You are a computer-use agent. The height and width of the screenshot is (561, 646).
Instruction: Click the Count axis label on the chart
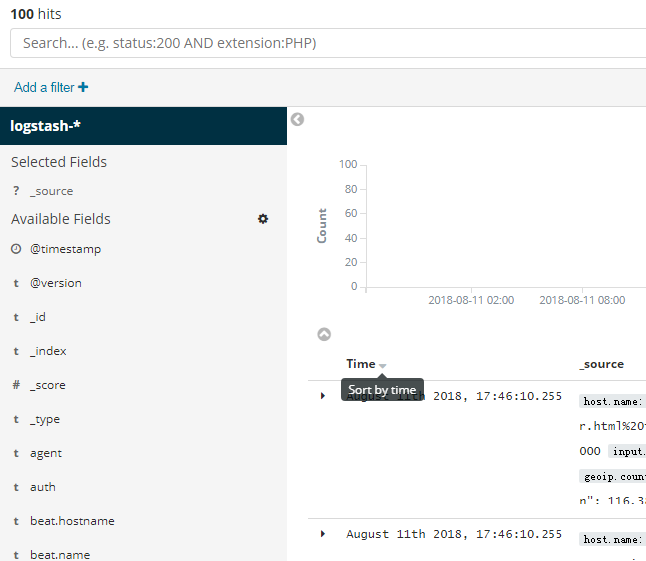(322, 226)
